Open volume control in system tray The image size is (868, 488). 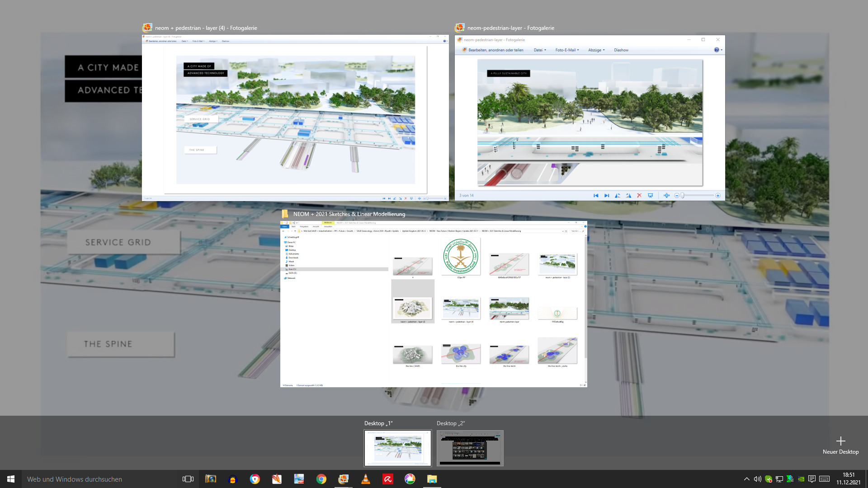(757, 479)
